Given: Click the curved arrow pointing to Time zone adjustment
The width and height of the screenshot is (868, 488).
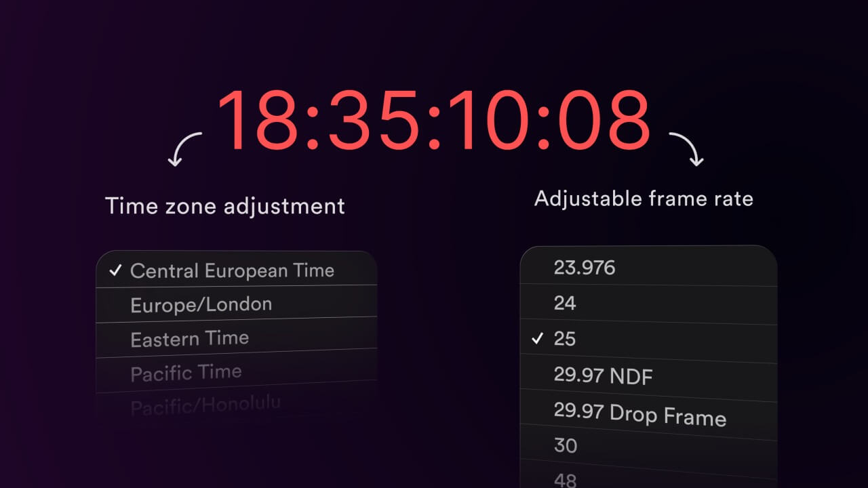Looking at the screenshot, I should pos(184,149).
